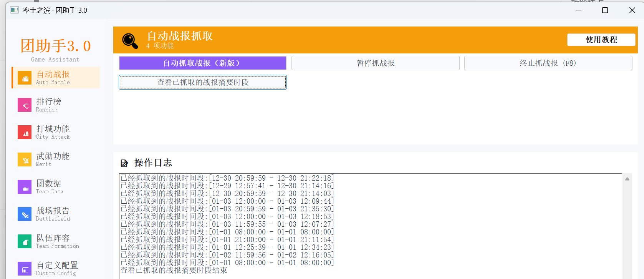Image resolution: width=644 pixels, height=279 pixels.
Task: Open the 排行榜 Ranking section
Action: click(x=56, y=105)
